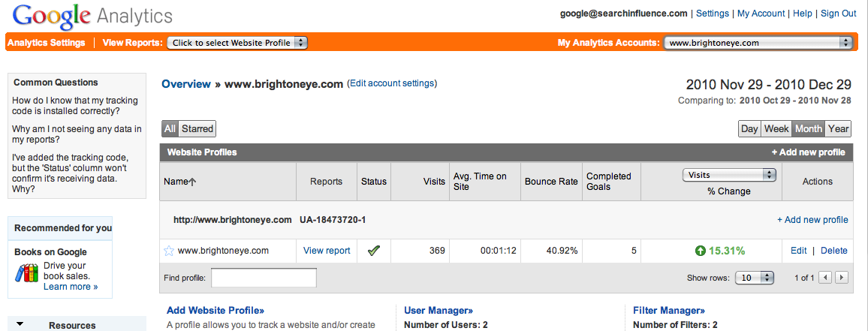Viewport: 868px width, 331px height.
Task: Sort by Name column arrow
Action: 192,182
